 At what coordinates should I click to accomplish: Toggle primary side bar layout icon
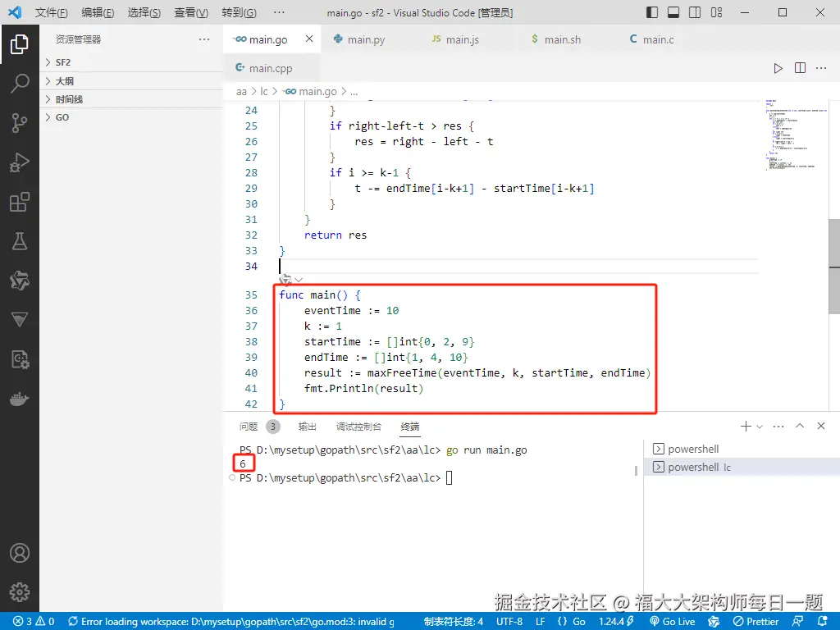click(x=652, y=12)
